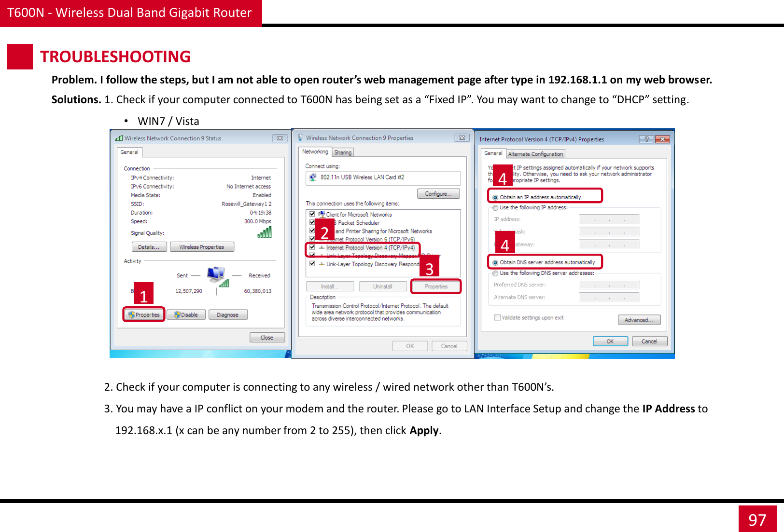Click the 12,507,290 sent bytes value
Viewport: 784px width, 532px height.
[189, 291]
